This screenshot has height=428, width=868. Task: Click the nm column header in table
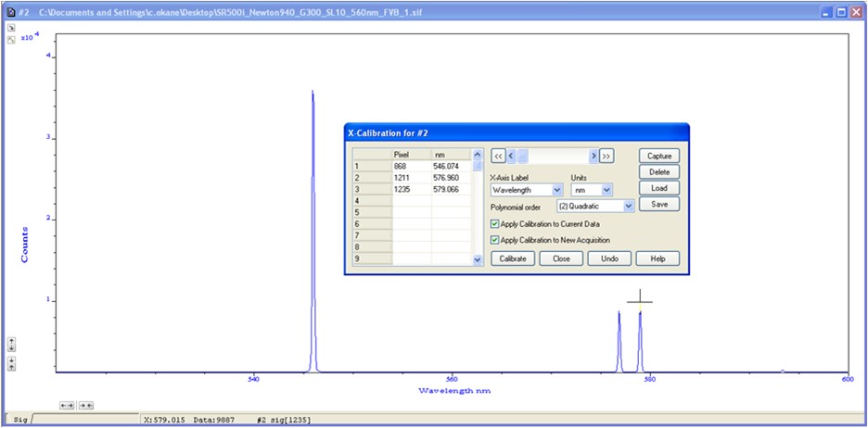click(452, 155)
